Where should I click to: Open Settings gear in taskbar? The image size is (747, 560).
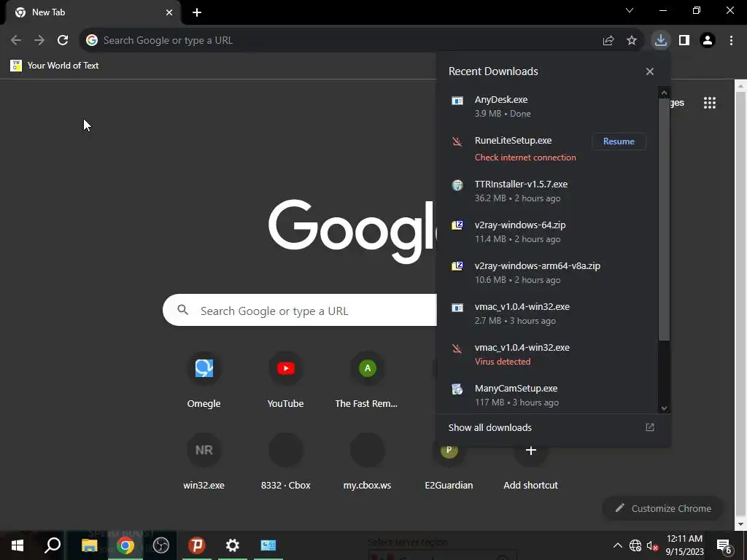(x=233, y=545)
